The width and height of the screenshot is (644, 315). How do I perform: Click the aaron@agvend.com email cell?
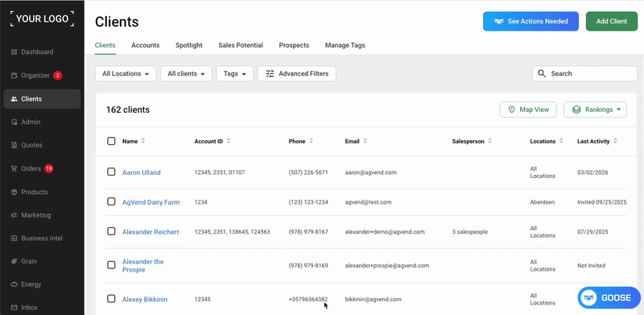coord(370,172)
